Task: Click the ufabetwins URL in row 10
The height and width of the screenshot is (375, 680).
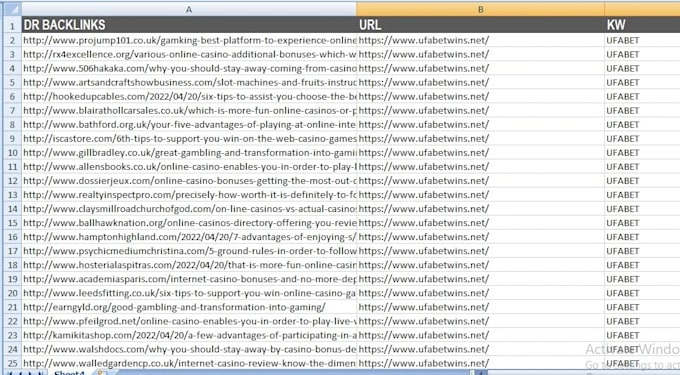Action: click(424, 153)
